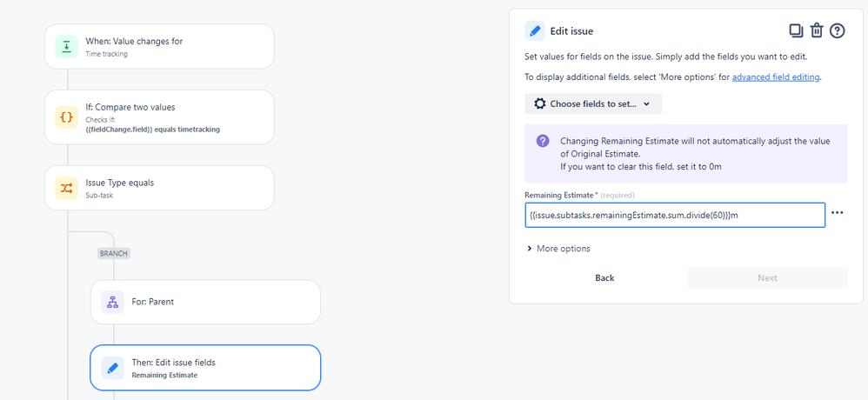This screenshot has height=400, width=868.
Task: Click the purple info question icon
Action: click(x=543, y=141)
